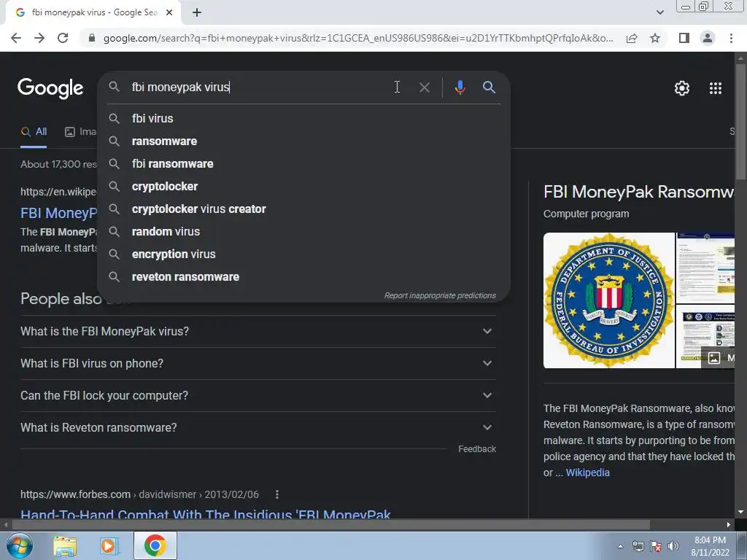Open the volume speaker tray icon
The width and height of the screenshot is (747, 560).
tap(673, 546)
